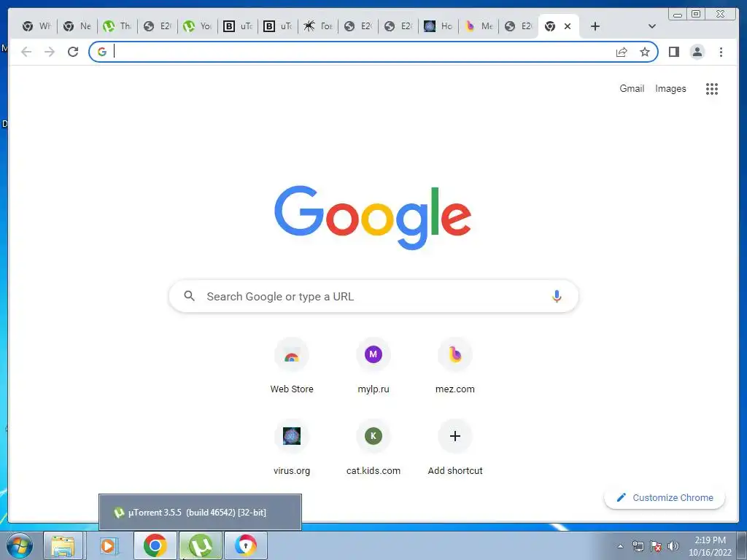747x560 pixels.
Task: Open the secure browser taskbar icon with lock
Action: (x=245, y=545)
